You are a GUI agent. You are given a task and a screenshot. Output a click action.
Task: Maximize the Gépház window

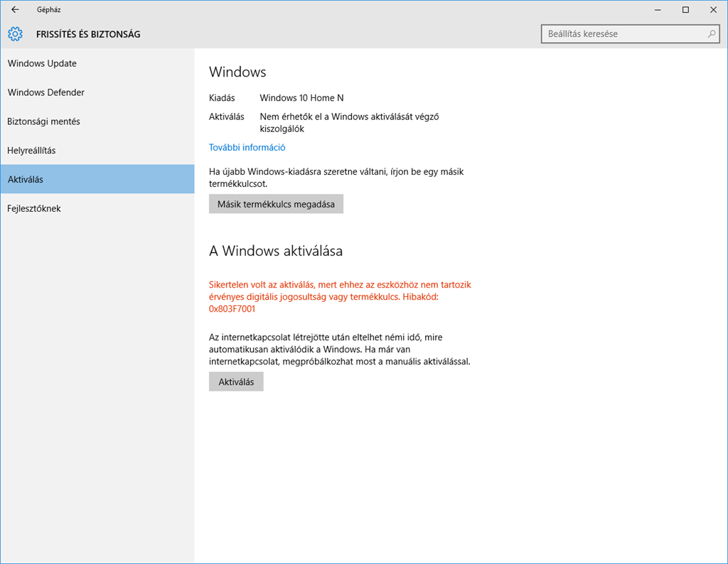click(685, 10)
